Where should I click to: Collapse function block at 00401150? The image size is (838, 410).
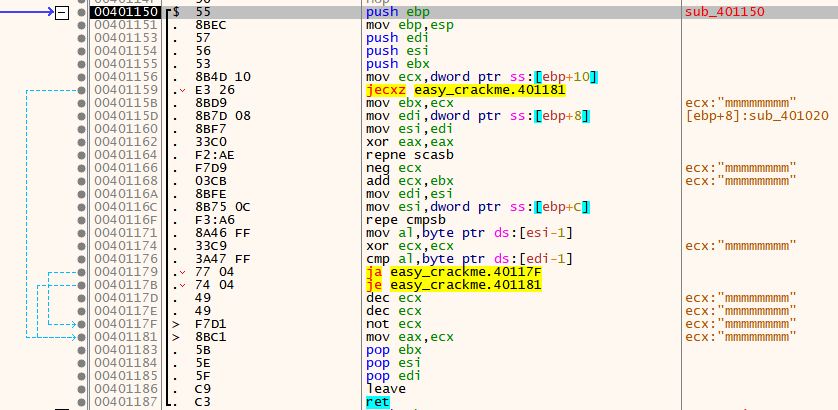click(63, 12)
